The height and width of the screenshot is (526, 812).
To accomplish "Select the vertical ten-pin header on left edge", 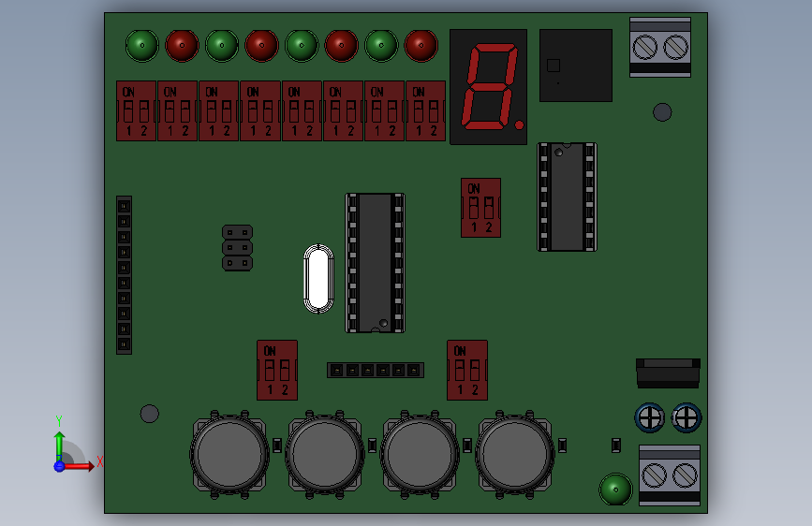I will click(x=125, y=275).
